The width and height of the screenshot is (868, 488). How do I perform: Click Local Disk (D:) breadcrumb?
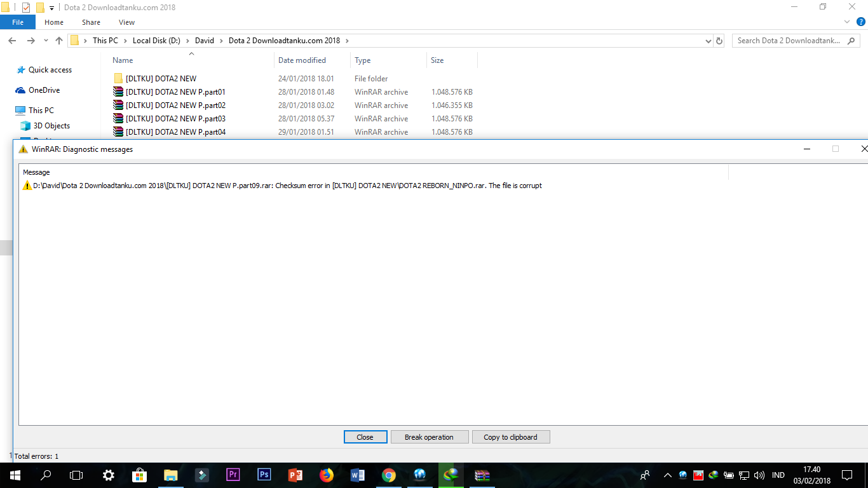coord(156,41)
